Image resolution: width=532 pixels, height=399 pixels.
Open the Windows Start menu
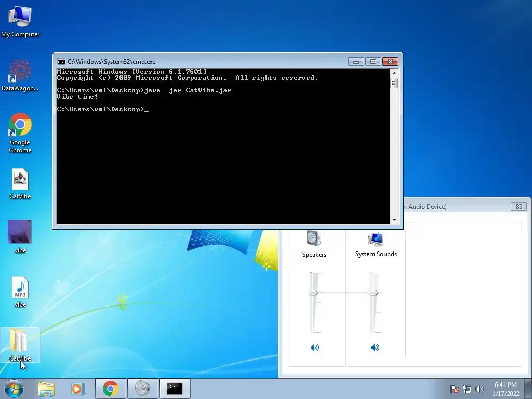coord(14,389)
